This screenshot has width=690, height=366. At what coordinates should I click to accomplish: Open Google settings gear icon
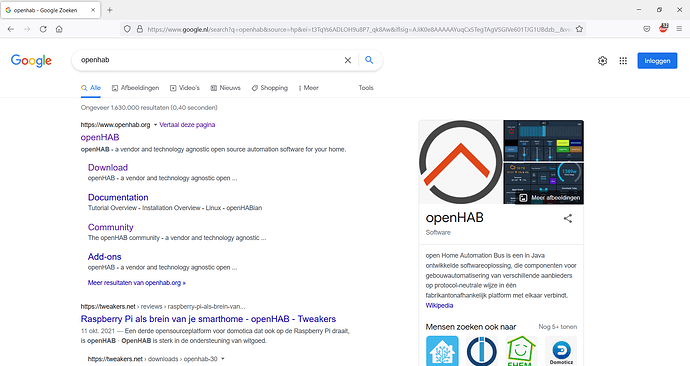602,61
